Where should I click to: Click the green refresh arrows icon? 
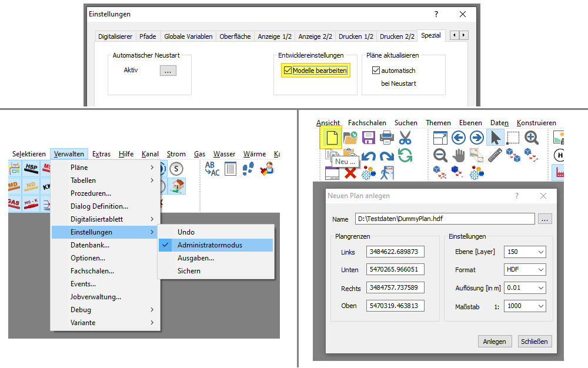tap(405, 156)
